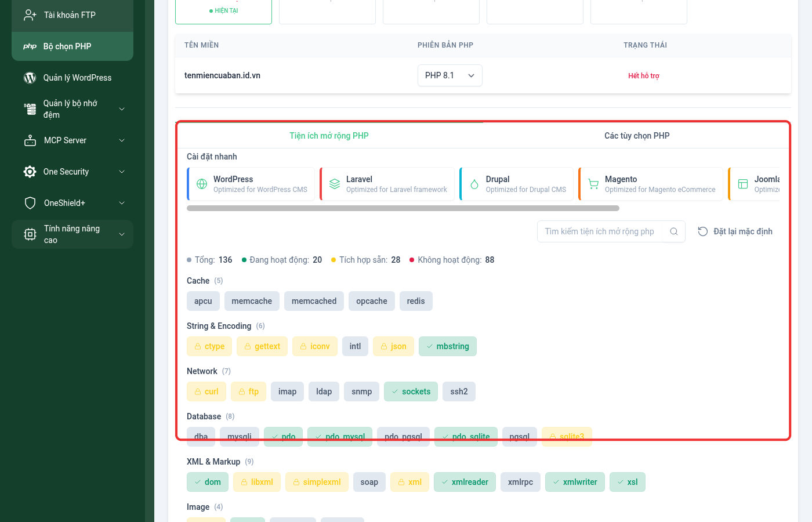Open Tài khoản FTP menu item
This screenshot has width=812, height=522.
click(72, 15)
